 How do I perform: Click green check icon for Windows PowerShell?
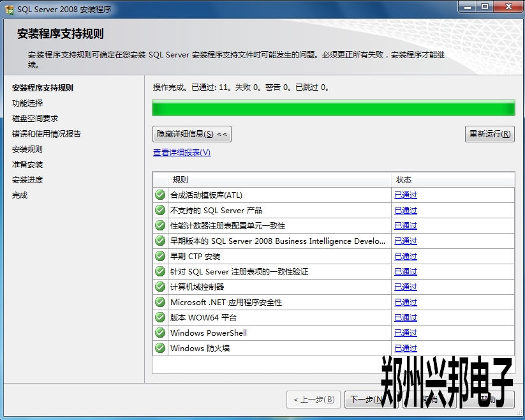pyautogui.click(x=160, y=333)
